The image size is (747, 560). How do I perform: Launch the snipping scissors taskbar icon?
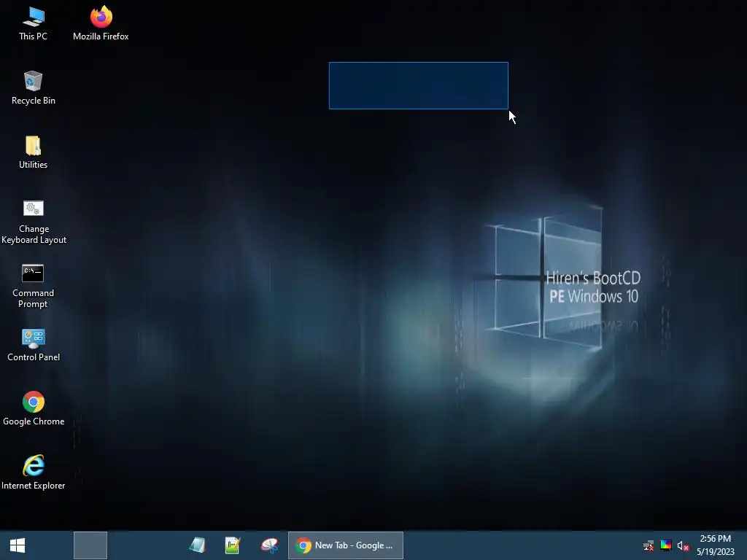click(269, 545)
